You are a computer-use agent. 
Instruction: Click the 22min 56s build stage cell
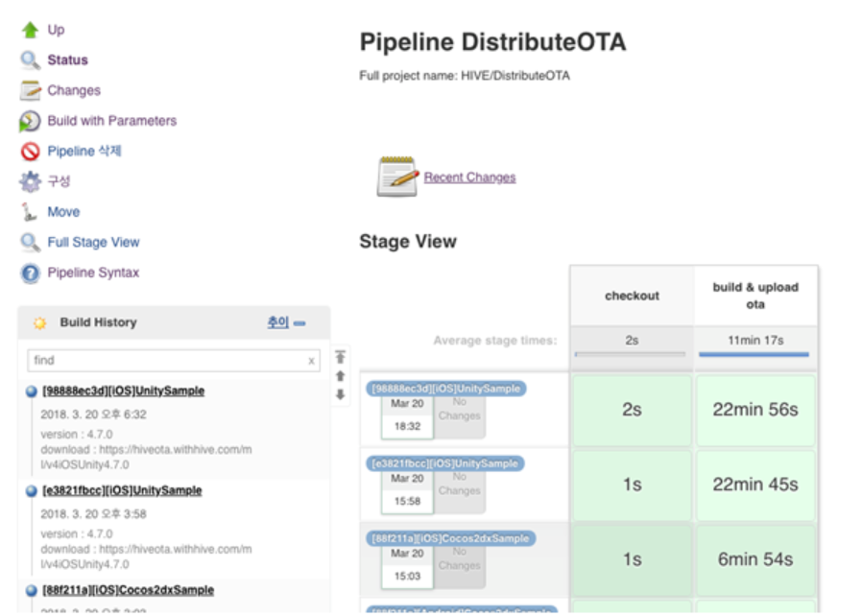tap(755, 410)
